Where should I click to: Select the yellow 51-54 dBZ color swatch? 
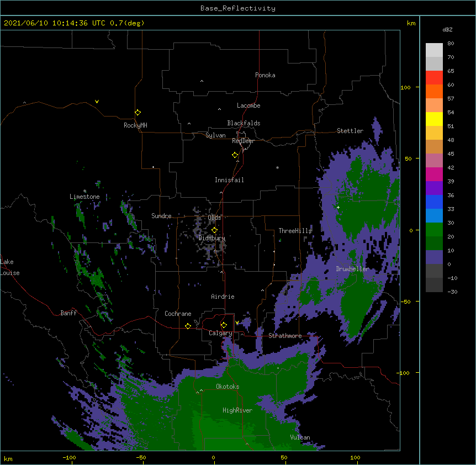click(434, 119)
